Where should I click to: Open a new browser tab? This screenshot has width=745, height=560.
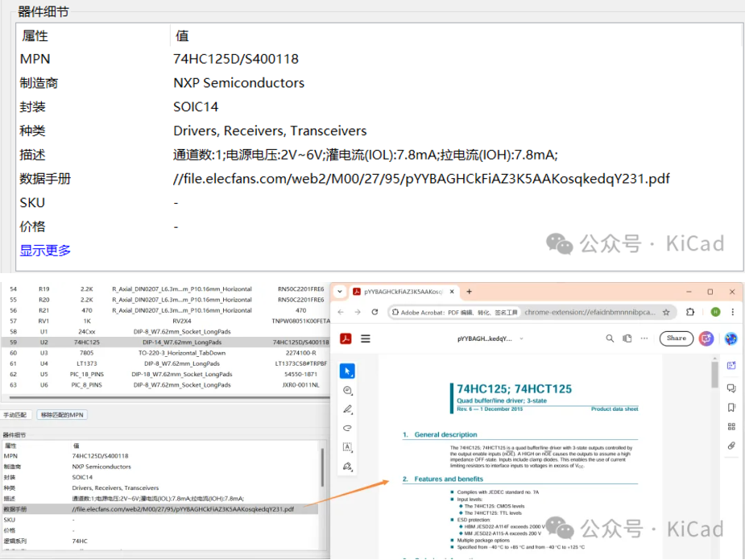coord(470,292)
